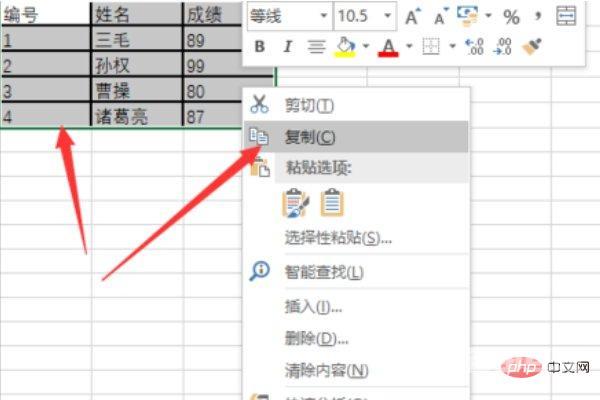Expand the fill color dropdown arrow
The width and height of the screenshot is (600, 400).
point(366,46)
